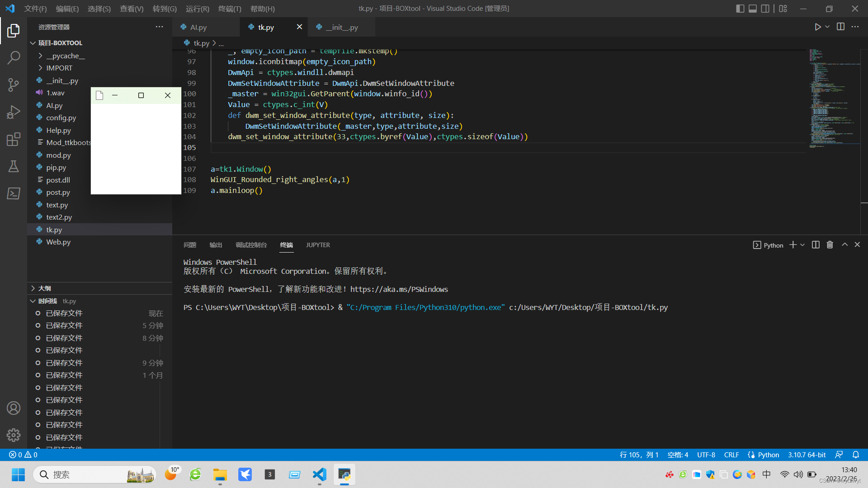Select Python interpreter 3.10.7 64-bit in status bar
This screenshot has height=488, width=868.
807,455
